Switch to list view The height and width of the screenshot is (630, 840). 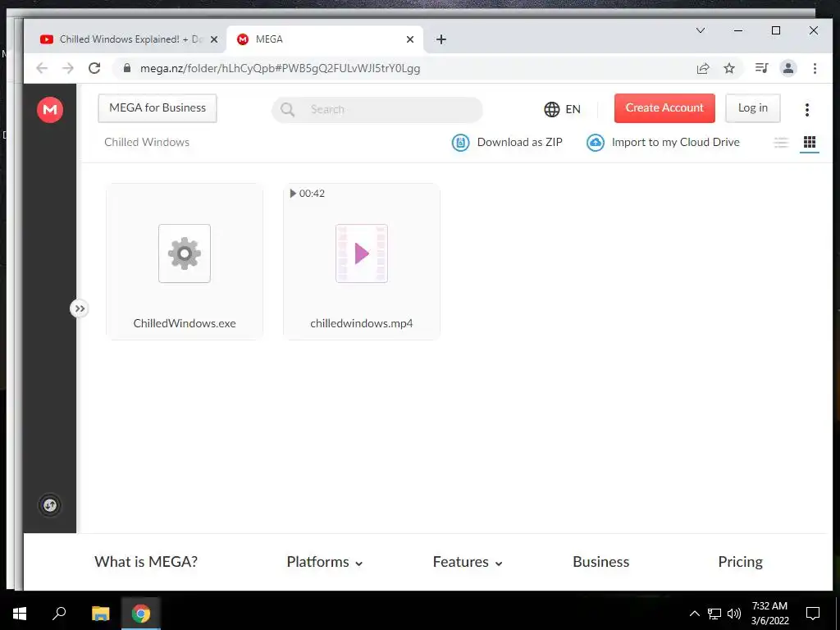pos(781,143)
